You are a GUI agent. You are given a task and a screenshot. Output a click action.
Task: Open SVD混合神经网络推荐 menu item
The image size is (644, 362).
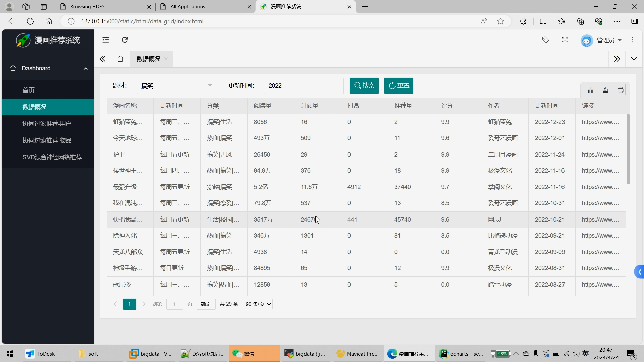click(x=52, y=157)
